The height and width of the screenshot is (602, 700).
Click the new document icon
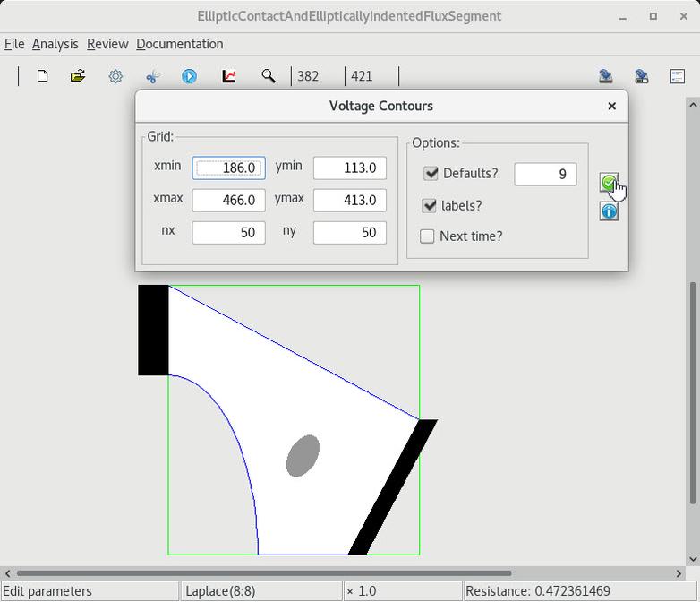[42, 76]
